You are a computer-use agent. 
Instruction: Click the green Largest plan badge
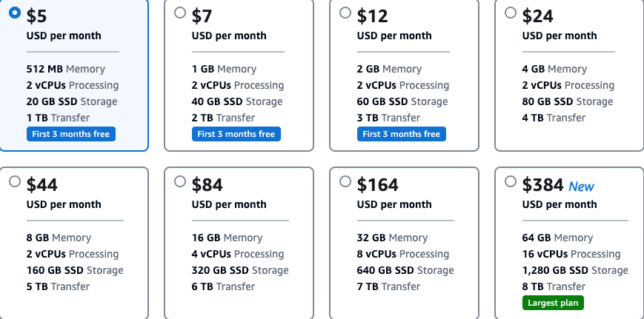[x=554, y=303]
